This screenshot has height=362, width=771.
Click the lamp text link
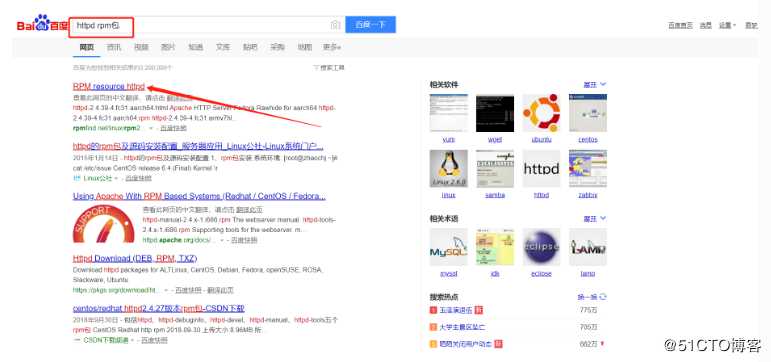tap(588, 273)
